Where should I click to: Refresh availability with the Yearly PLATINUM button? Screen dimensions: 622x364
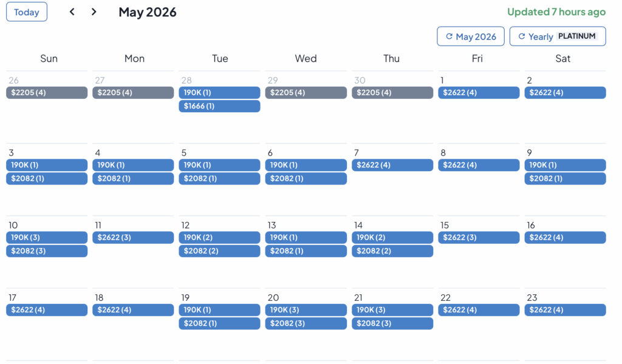click(x=557, y=36)
